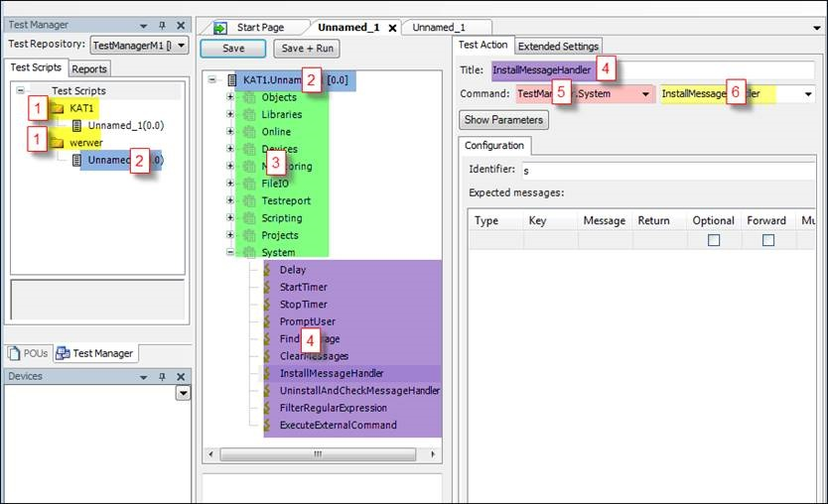Screen dimensions: 828x504
Task: Toggle the Forward checkbox
Action: click(768, 240)
